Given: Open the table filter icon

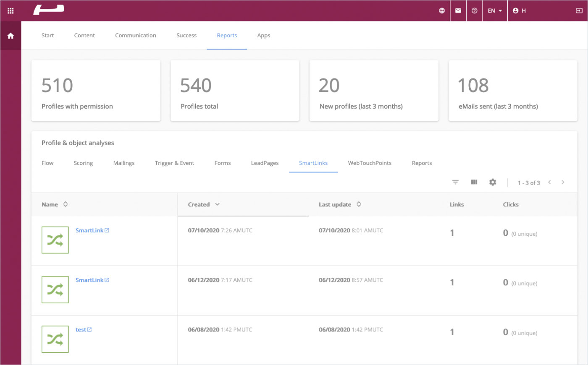Looking at the screenshot, I should (455, 182).
